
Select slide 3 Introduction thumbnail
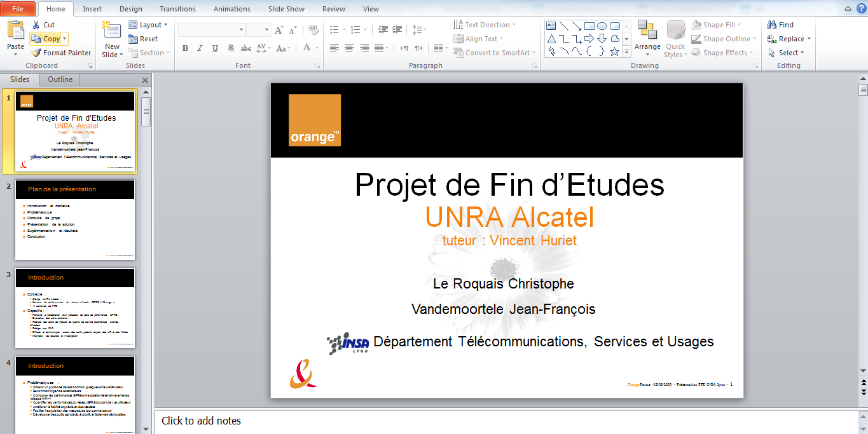point(75,308)
